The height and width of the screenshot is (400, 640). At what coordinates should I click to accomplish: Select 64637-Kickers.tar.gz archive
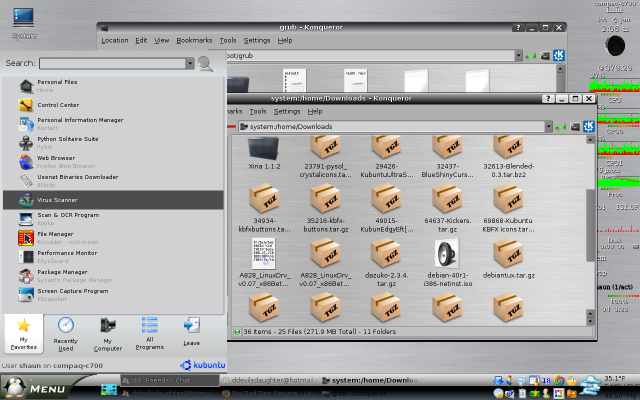point(447,208)
